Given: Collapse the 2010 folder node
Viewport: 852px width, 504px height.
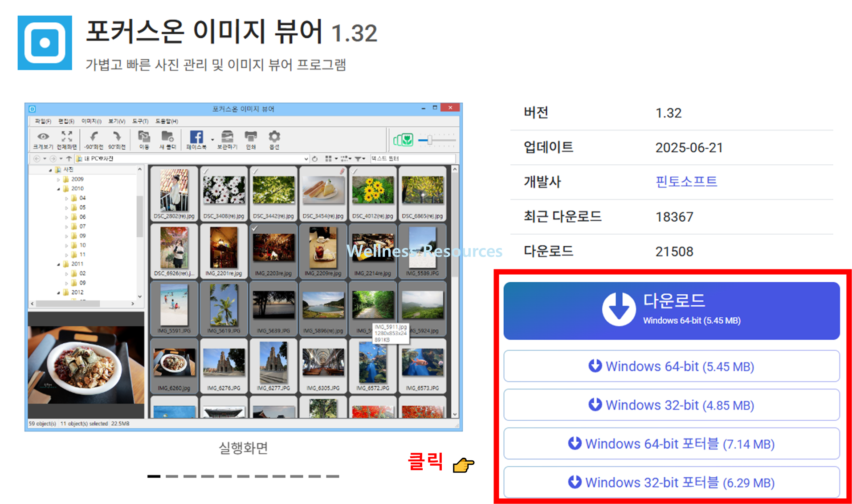Looking at the screenshot, I should click(58, 189).
